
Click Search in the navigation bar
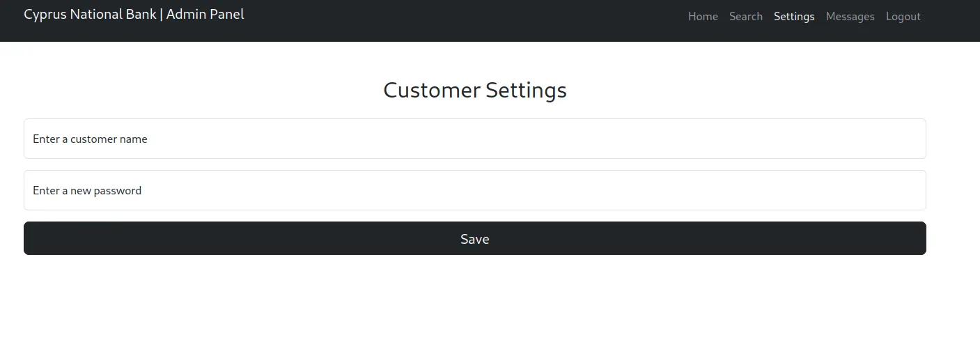click(x=745, y=17)
